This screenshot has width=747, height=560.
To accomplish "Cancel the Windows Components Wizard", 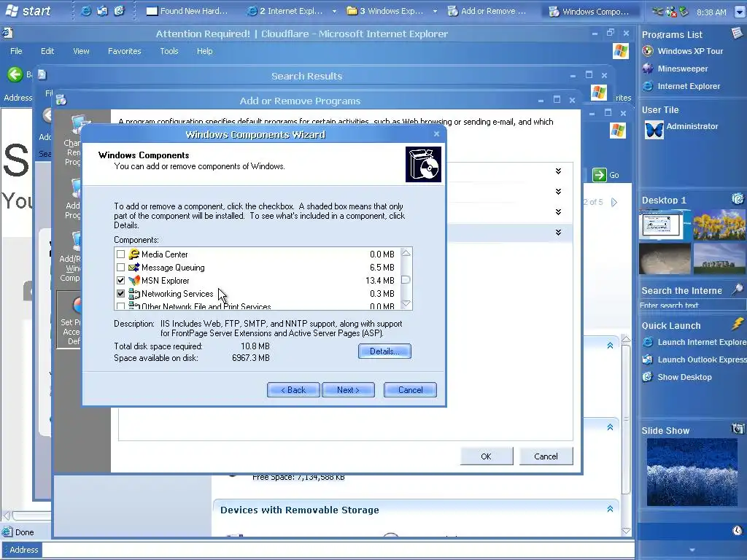I will coord(410,390).
